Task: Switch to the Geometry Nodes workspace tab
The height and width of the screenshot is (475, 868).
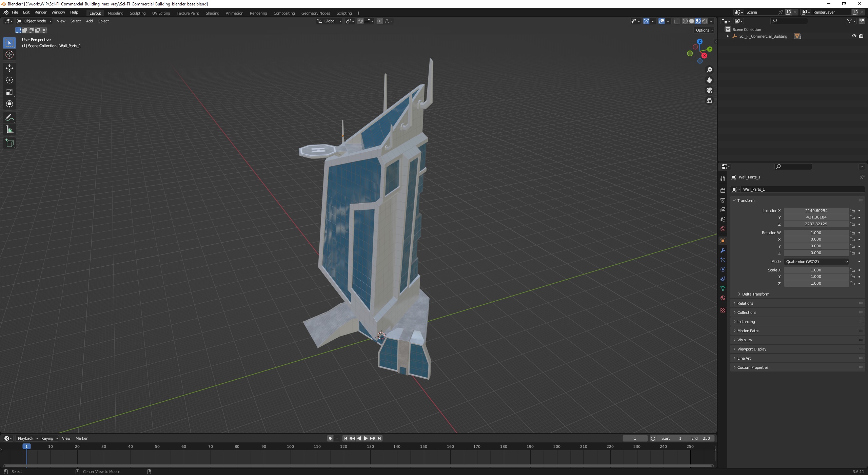Action: (x=315, y=13)
